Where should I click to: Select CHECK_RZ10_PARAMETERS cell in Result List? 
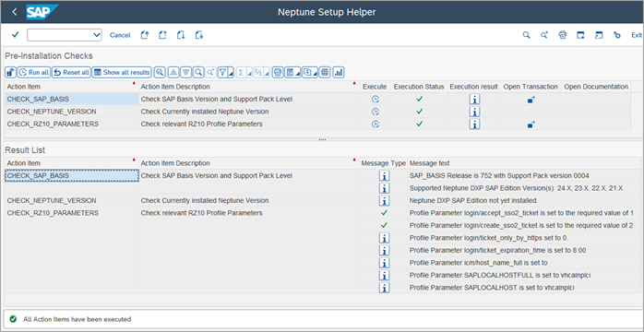tap(71, 213)
